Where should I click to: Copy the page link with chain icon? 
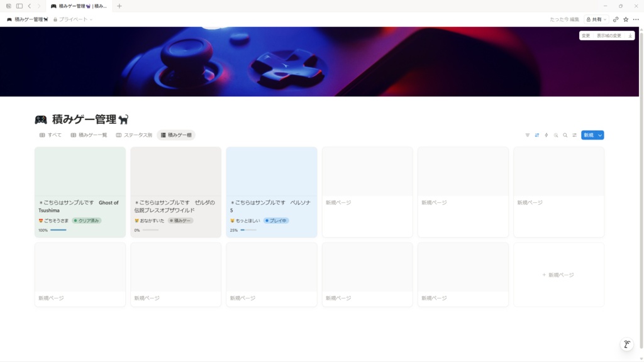coord(616,19)
